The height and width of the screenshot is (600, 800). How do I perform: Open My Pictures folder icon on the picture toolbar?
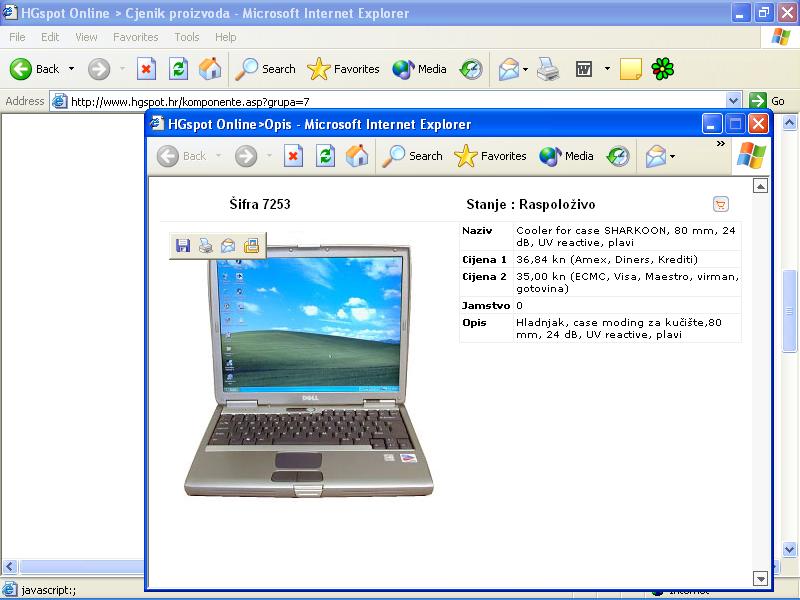tap(251, 246)
